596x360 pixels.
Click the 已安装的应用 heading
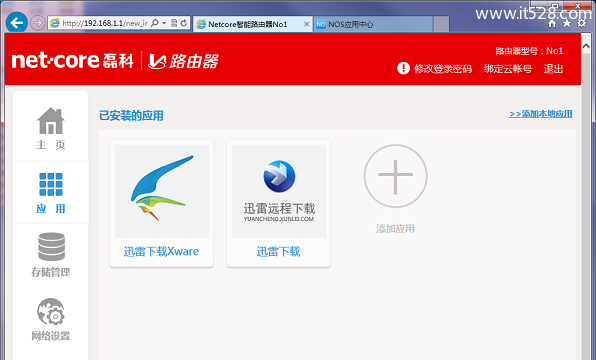point(131,116)
